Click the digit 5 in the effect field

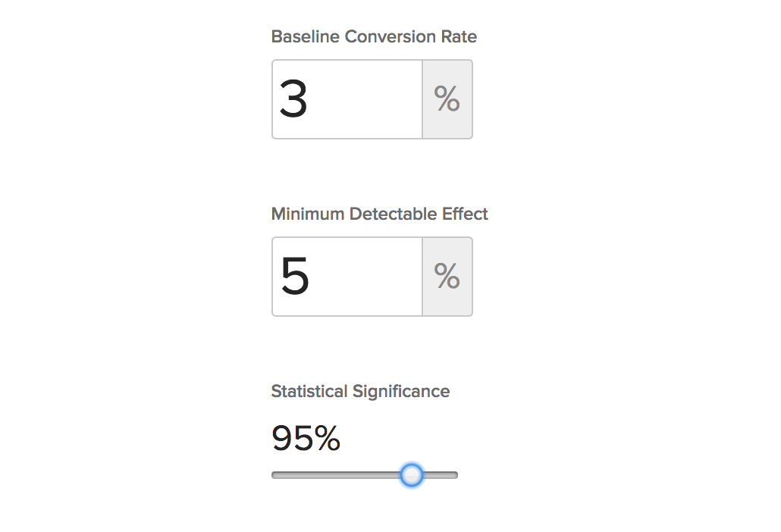(x=294, y=277)
